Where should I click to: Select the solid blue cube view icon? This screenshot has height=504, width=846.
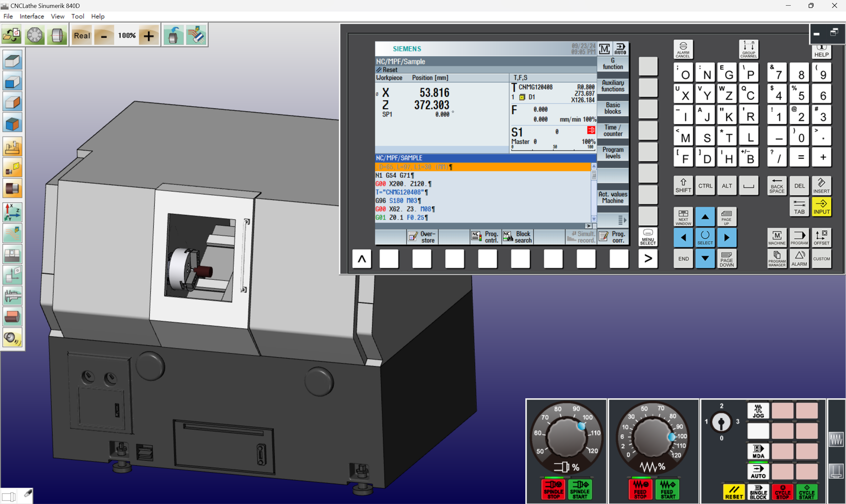12,123
